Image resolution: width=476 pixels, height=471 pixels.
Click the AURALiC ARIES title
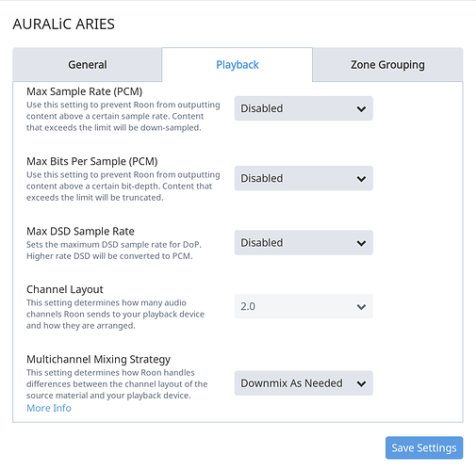click(64, 24)
